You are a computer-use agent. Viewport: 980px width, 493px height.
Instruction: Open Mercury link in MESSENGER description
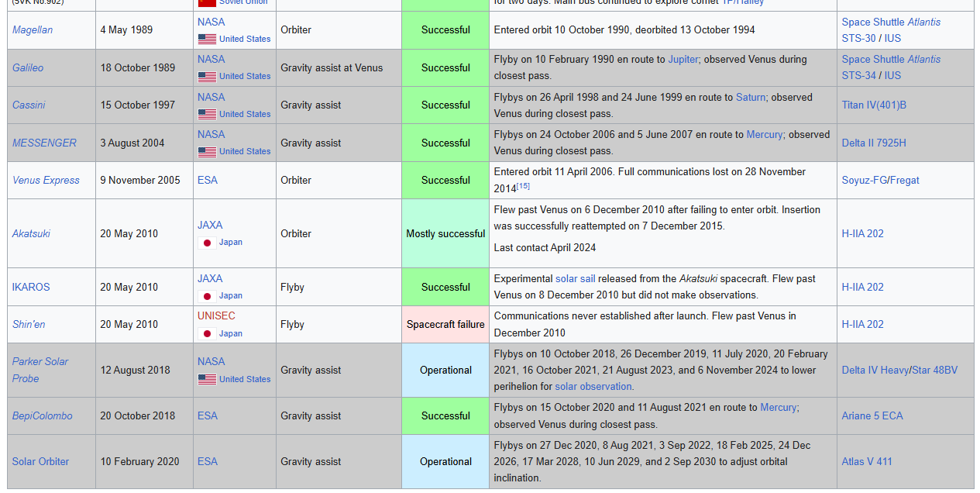[765, 134]
